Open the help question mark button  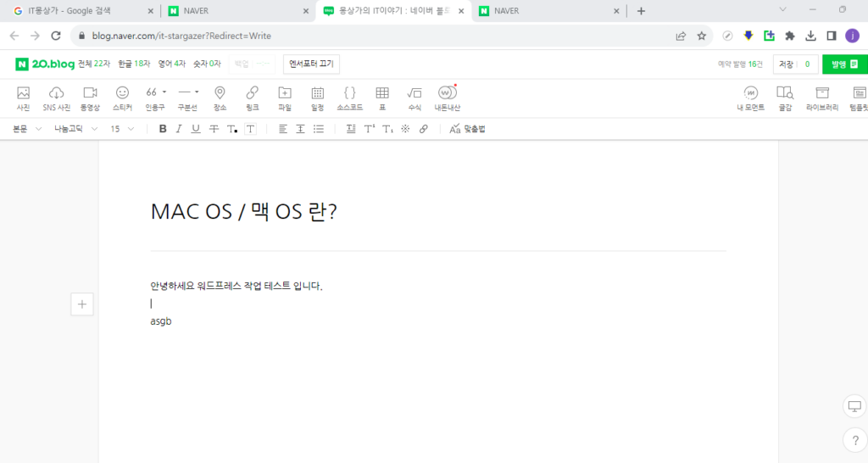click(x=855, y=441)
